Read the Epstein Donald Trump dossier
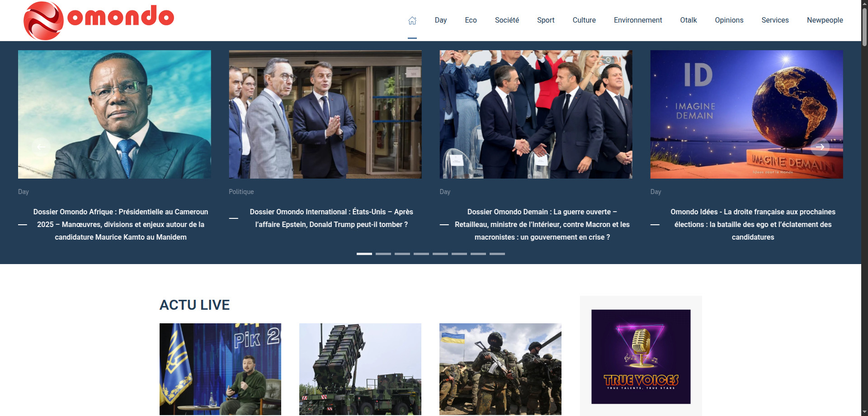 (331, 218)
